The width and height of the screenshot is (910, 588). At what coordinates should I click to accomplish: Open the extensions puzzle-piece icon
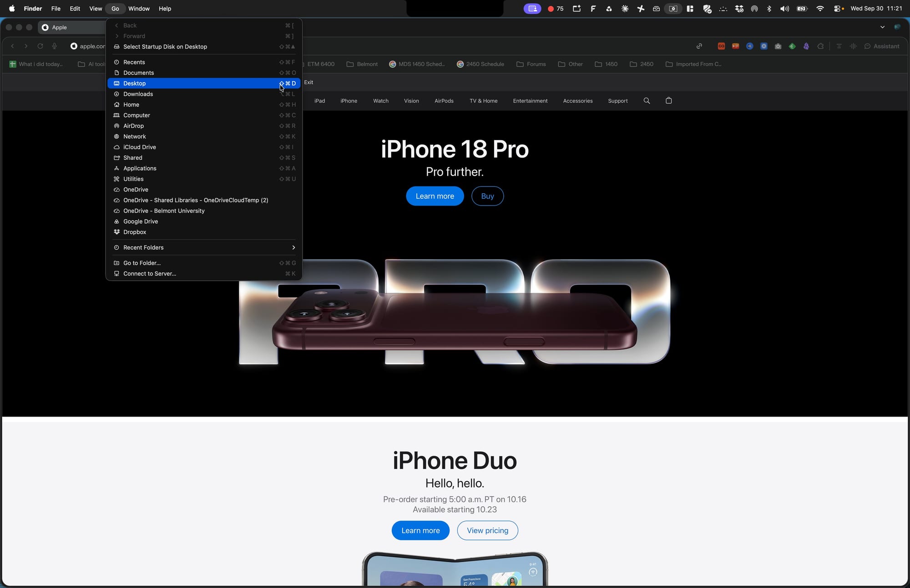(x=820, y=46)
